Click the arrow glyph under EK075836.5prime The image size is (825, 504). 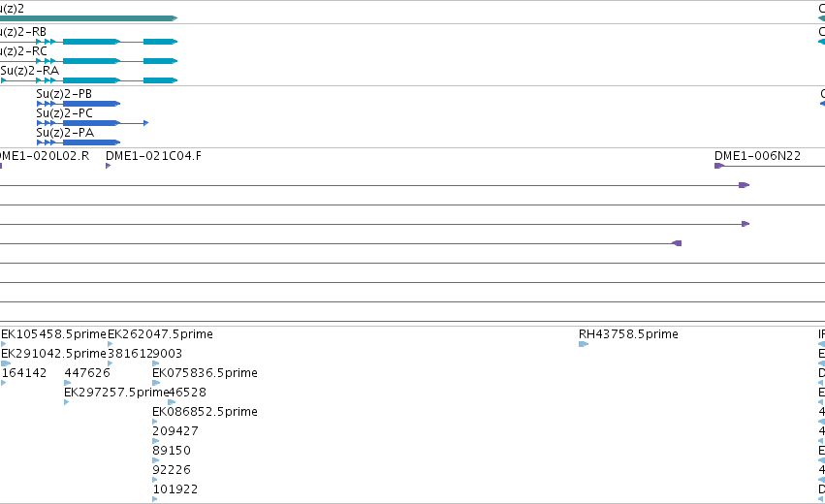(x=156, y=383)
